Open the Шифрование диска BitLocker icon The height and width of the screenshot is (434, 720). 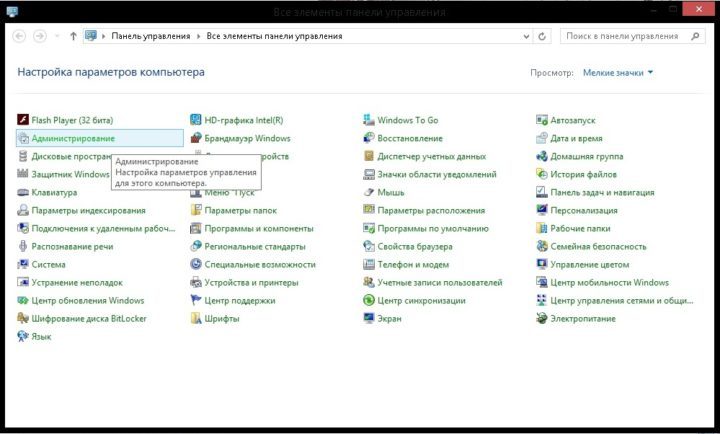click(23, 318)
